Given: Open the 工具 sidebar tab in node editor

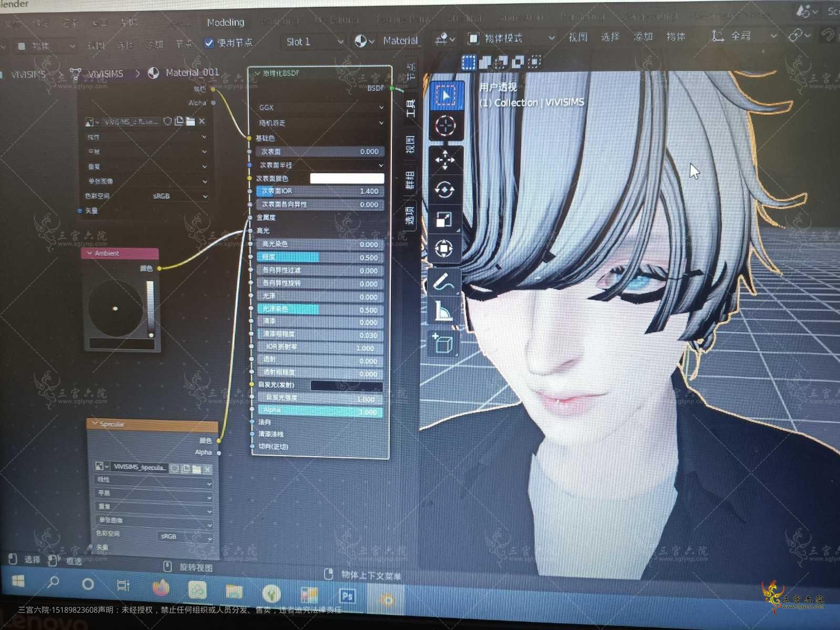Looking at the screenshot, I should 411,108.
